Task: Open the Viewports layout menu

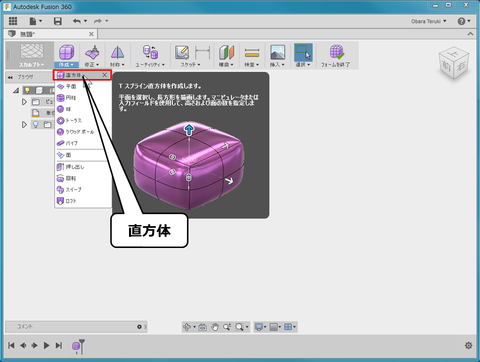Action: (290, 327)
